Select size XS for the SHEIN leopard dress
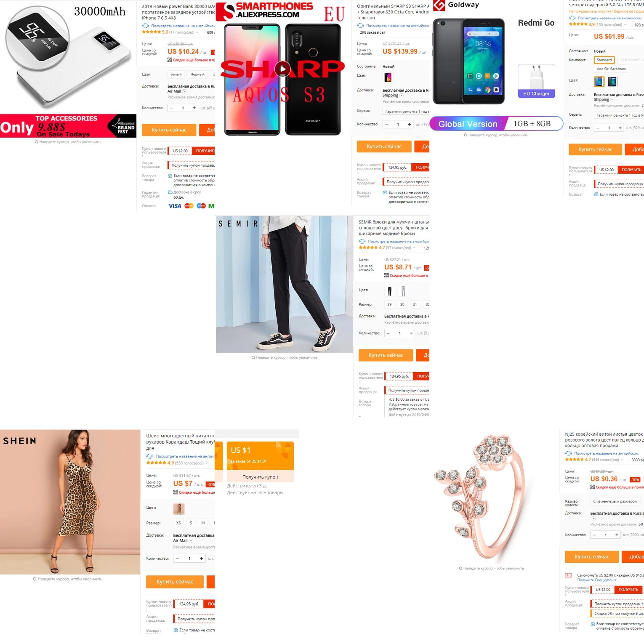The image size is (644, 644). tap(178, 523)
